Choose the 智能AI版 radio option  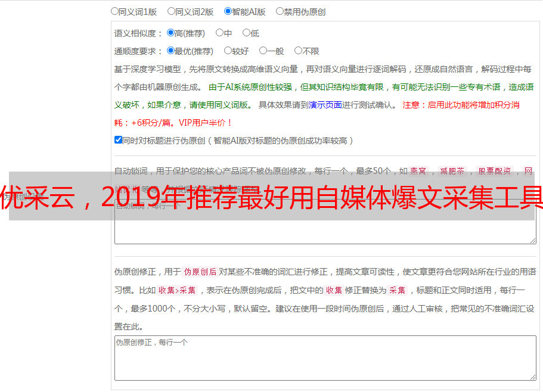(228, 11)
